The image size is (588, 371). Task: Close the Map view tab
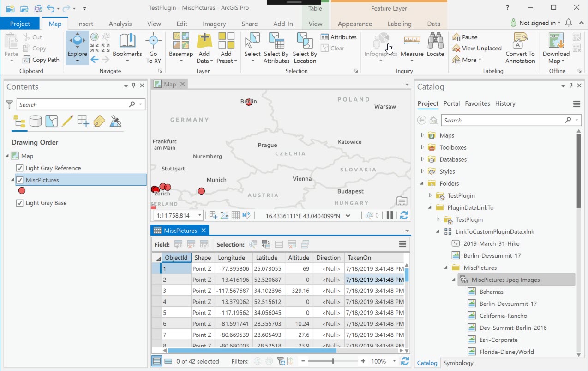pyautogui.click(x=182, y=84)
